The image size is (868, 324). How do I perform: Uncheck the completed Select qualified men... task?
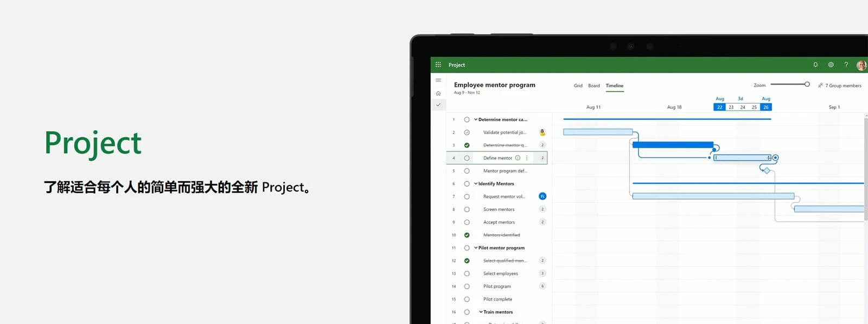point(467,261)
